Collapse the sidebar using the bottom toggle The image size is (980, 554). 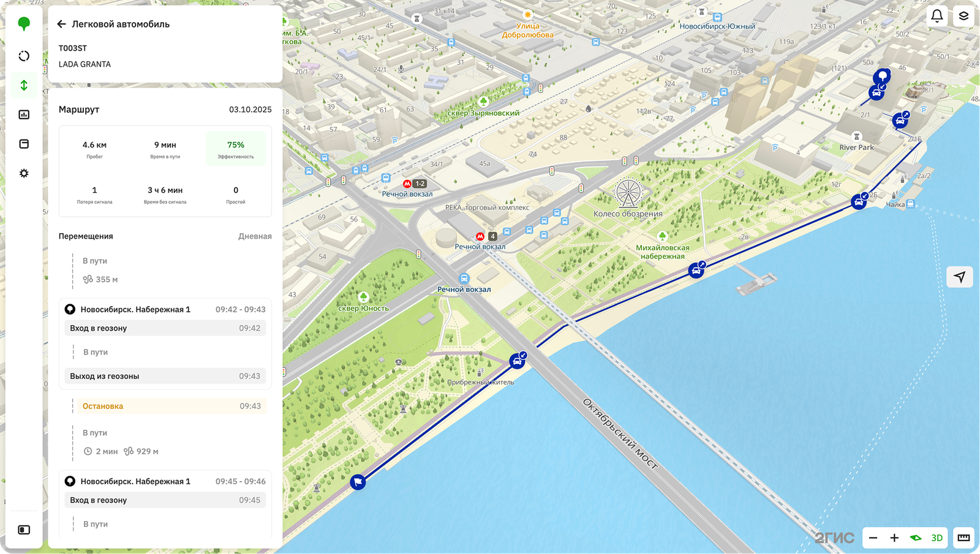(24, 530)
